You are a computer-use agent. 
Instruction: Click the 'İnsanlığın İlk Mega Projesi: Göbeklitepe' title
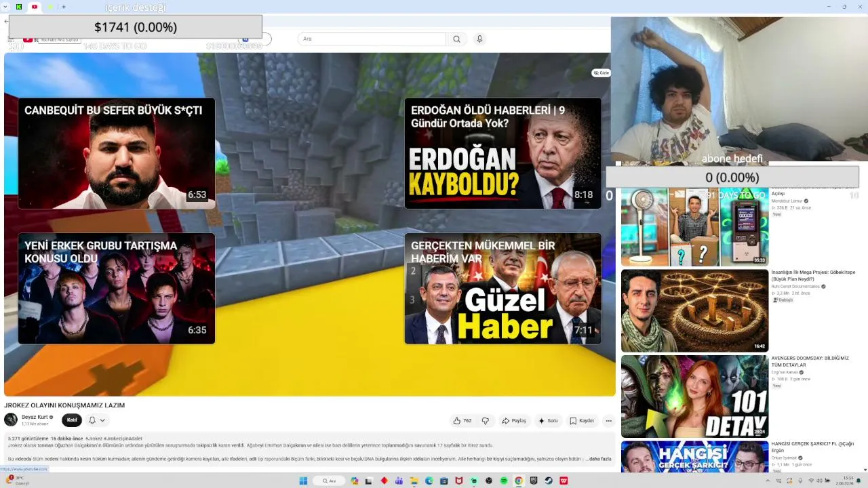tap(813, 275)
